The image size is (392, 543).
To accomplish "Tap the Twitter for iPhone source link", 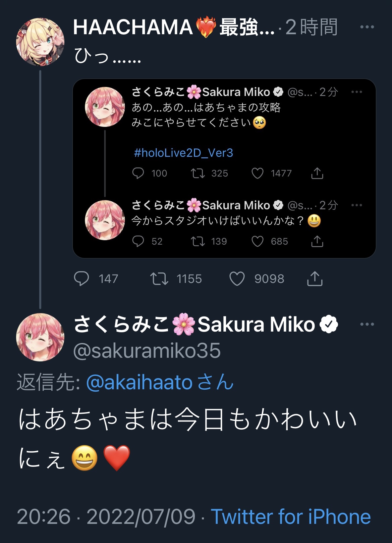I will click(290, 516).
